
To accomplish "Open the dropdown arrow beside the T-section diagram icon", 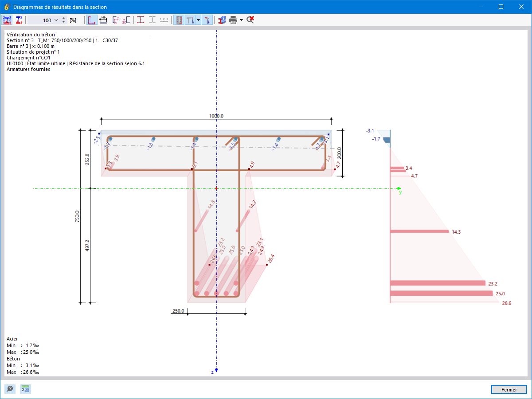I will 198,20.
